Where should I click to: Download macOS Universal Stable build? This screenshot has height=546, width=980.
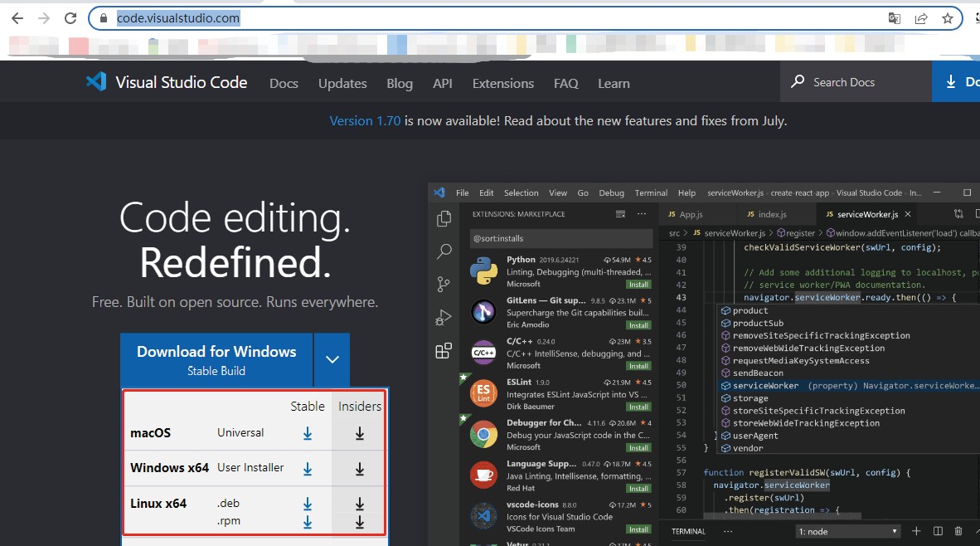click(x=308, y=433)
